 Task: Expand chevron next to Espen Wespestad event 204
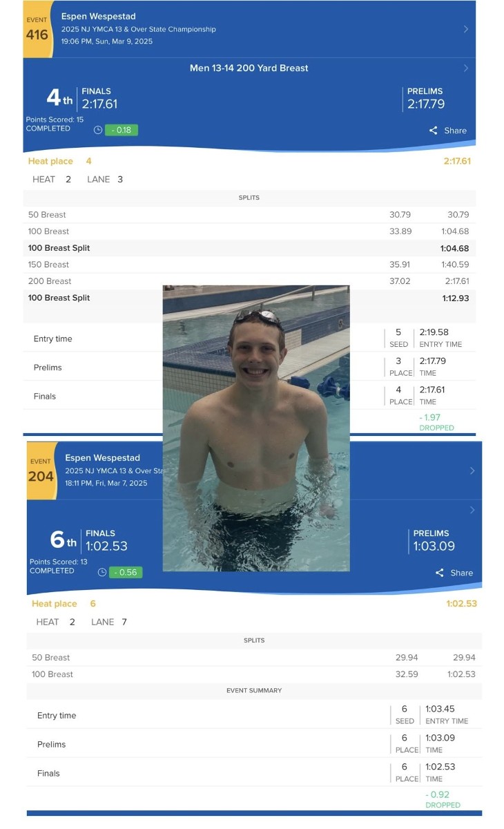(472, 470)
